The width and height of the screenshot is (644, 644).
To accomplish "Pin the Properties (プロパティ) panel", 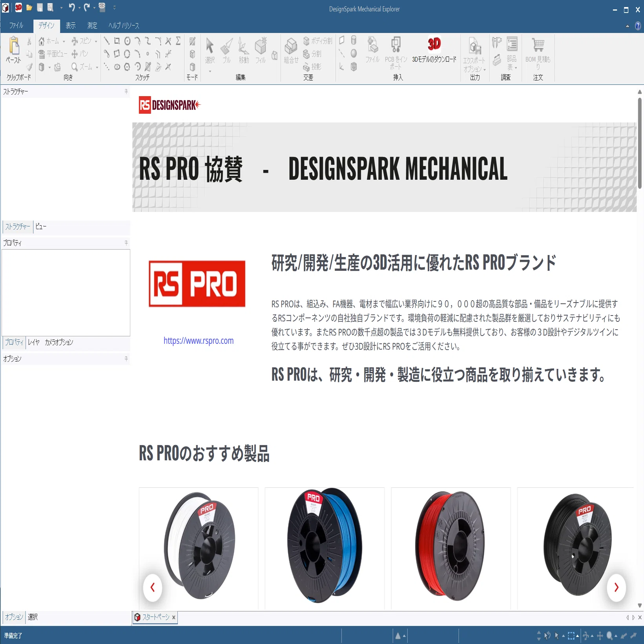I will pyautogui.click(x=126, y=243).
